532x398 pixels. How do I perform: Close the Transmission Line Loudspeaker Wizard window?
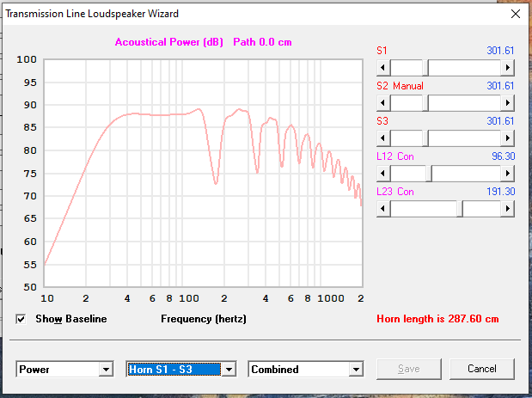point(516,14)
